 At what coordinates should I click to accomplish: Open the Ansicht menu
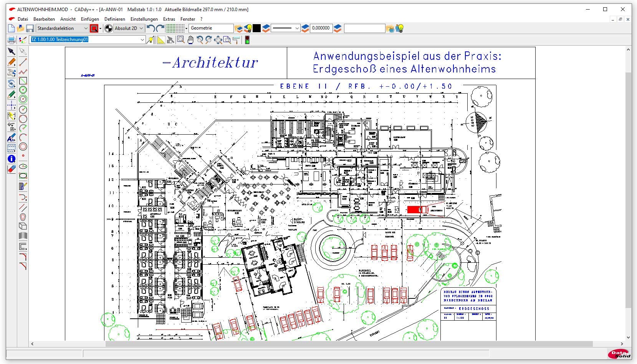pos(68,19)
